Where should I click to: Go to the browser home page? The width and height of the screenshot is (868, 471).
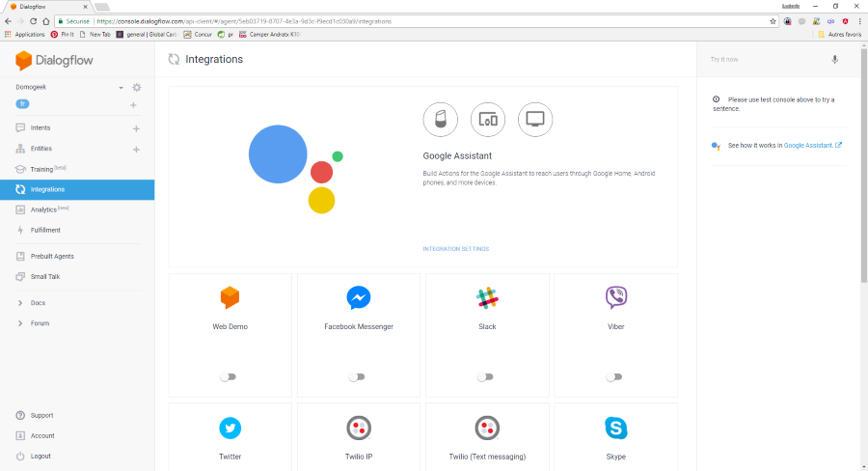tap(46, 21)
